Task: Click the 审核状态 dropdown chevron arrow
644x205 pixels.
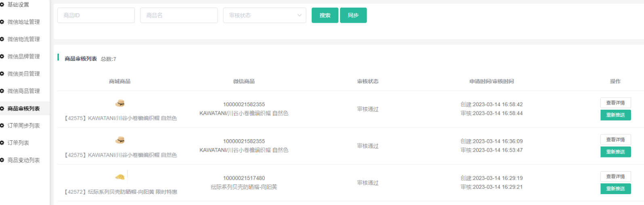Action: click(299, 15)
